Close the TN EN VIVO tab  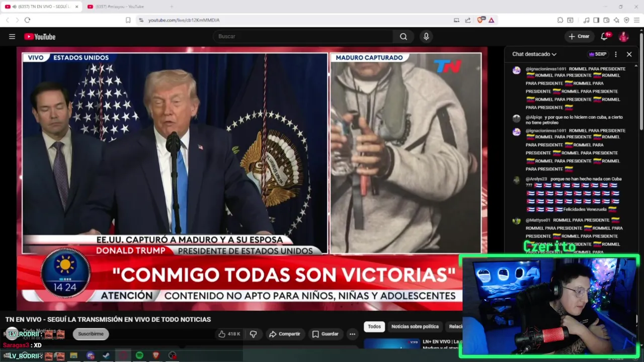click(x=76, y=7)
